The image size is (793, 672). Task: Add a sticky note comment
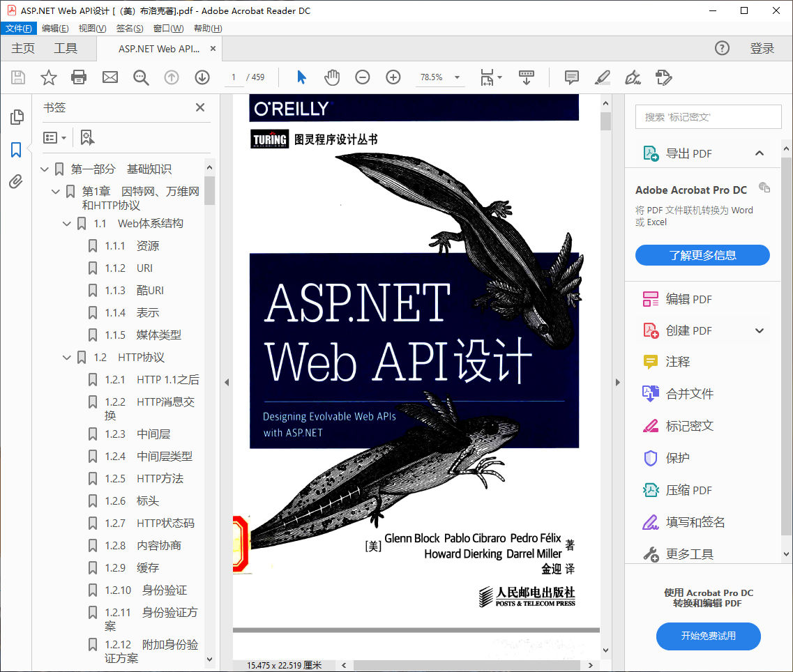click(x=571, y=77)
